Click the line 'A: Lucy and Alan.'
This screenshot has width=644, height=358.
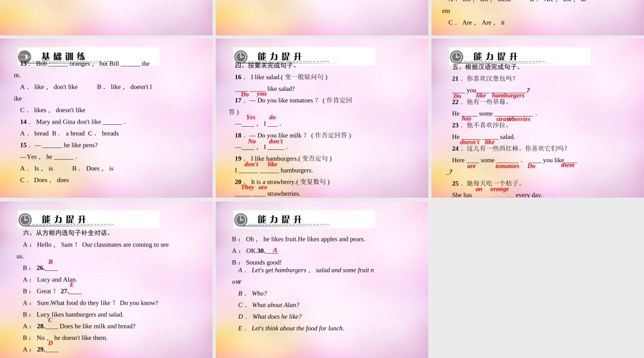point(50,279)
